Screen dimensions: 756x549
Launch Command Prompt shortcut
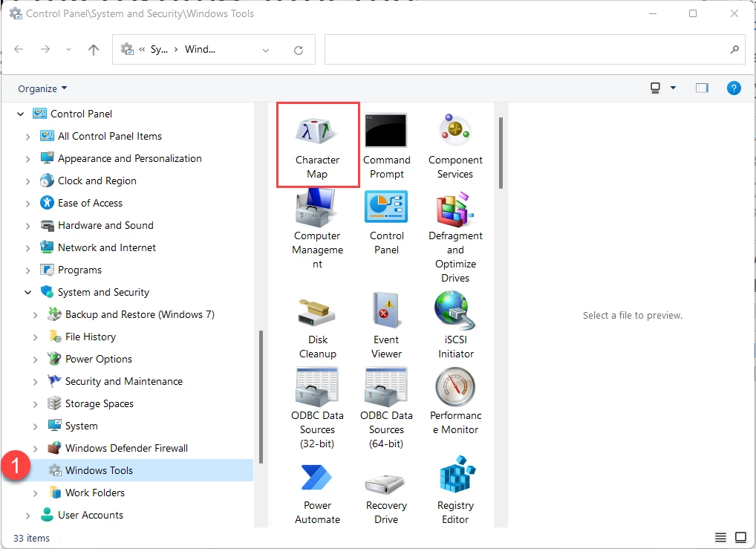(386, 146)
